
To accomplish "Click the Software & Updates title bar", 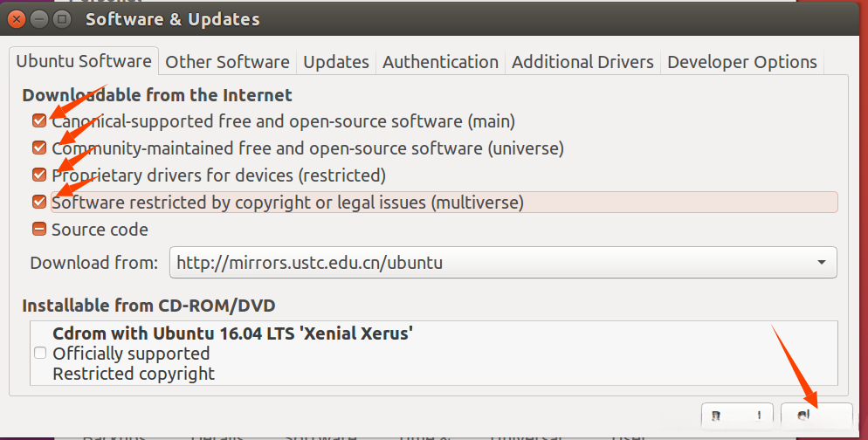I will pos(437,18).
